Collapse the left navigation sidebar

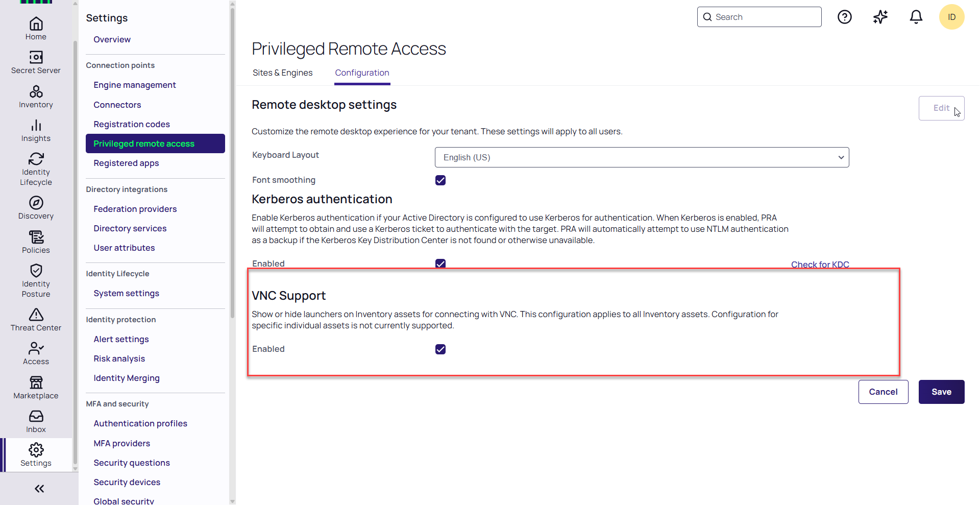click(39, 489)
